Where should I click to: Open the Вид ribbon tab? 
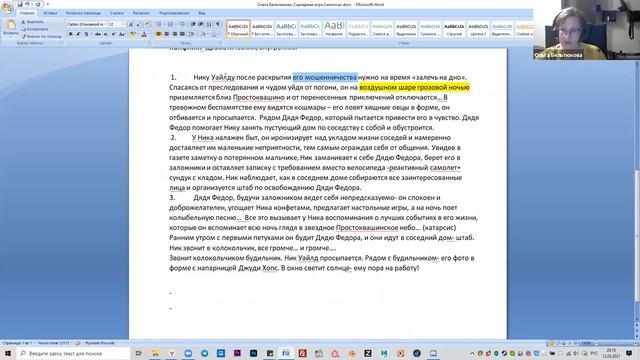(202, 13)
